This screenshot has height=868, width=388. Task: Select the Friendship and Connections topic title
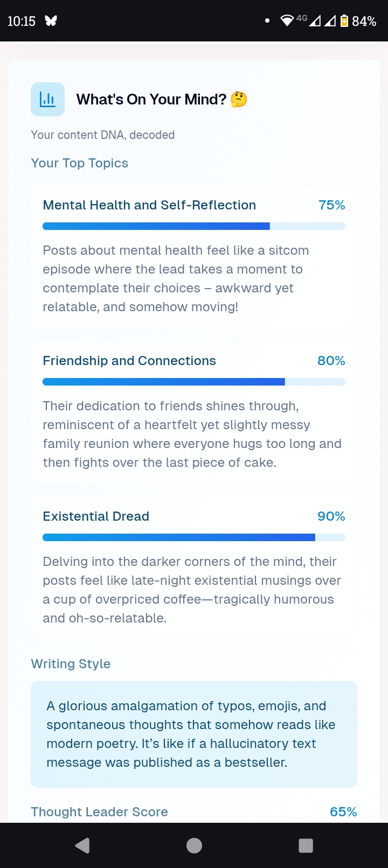pos(129,361)
